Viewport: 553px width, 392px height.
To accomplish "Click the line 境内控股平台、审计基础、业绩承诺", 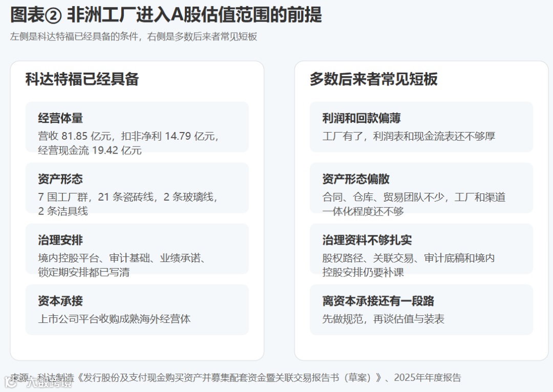I will [122, 258].
